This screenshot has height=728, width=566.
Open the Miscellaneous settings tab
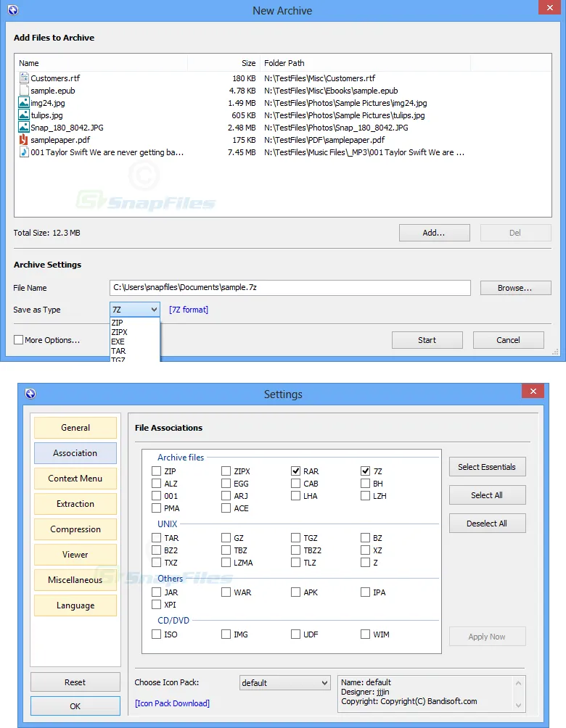click(x=75, y=580)
